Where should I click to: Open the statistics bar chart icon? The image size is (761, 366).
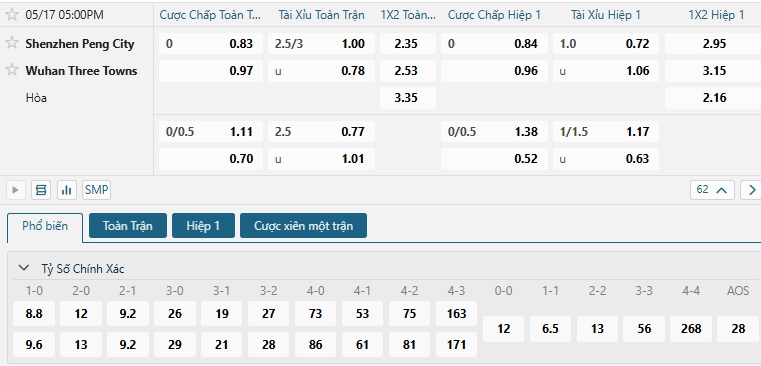(67, 190)
